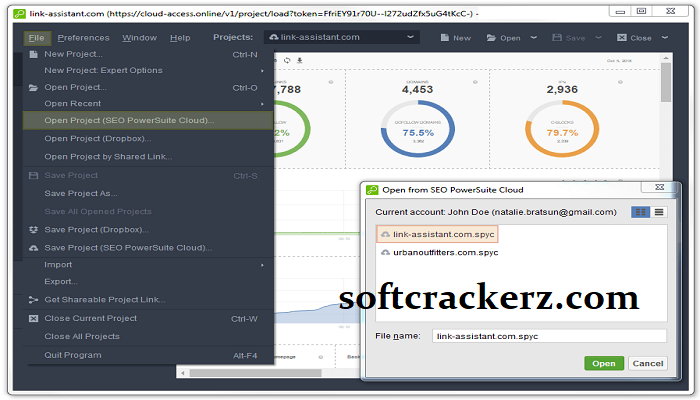Click the Dropbox icon beside Save Project (Dropbox)
Screen dimensions: 700x400
pyautogui.click(x=33, y=229)
